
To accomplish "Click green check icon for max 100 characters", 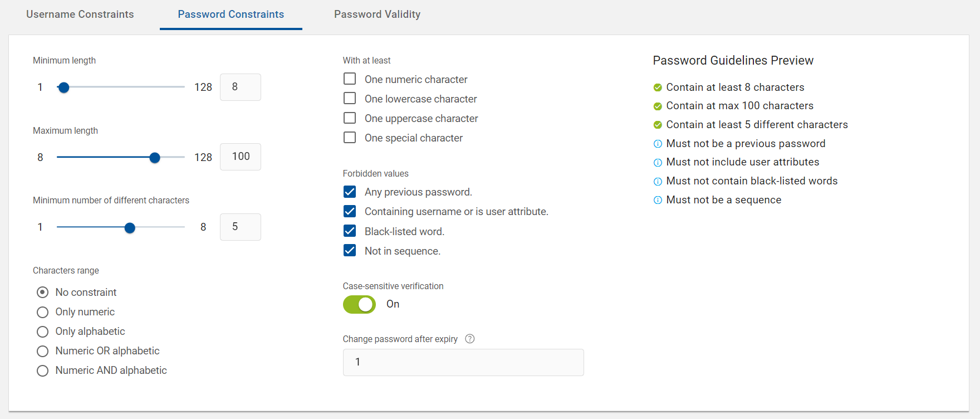I will click(658, 106).
